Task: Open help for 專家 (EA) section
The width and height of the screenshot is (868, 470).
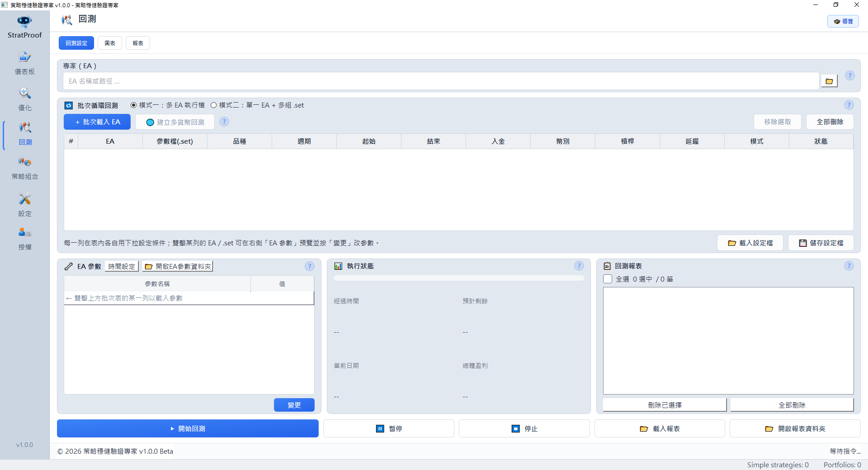Action: (x=850, y=75)
